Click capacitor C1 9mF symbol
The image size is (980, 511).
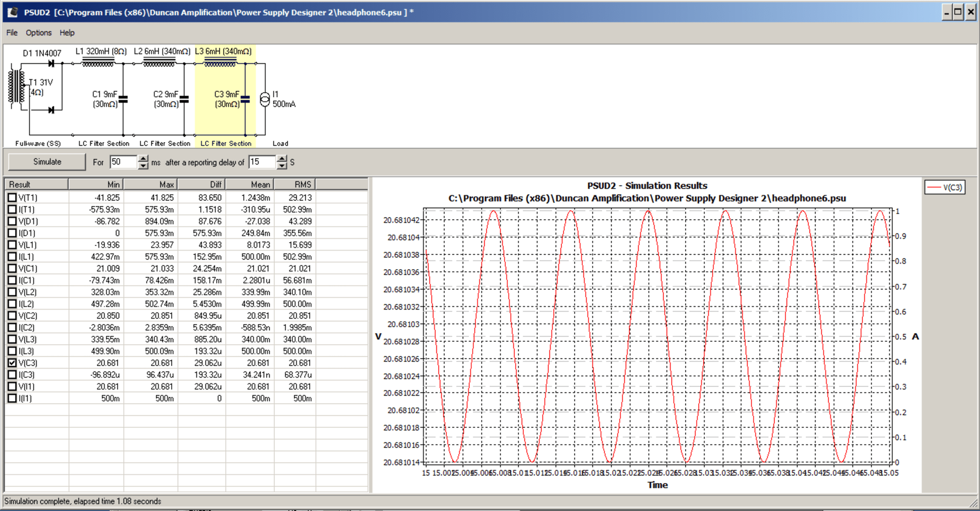[123, 100]
